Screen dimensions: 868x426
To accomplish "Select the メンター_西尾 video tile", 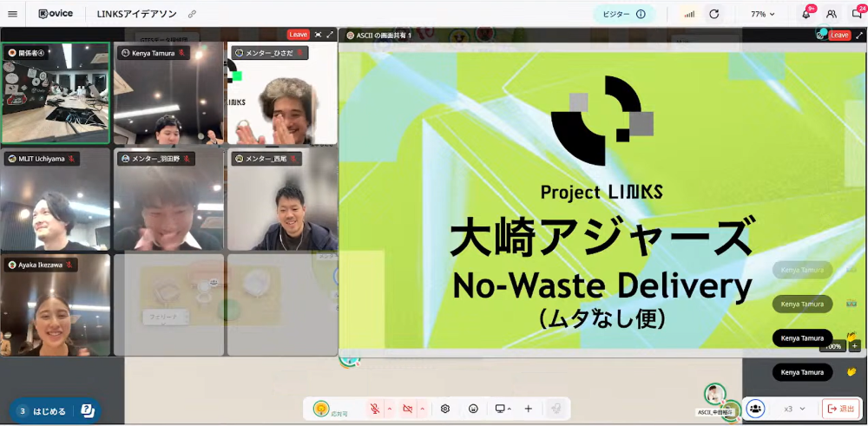I will tap(282, 200).
